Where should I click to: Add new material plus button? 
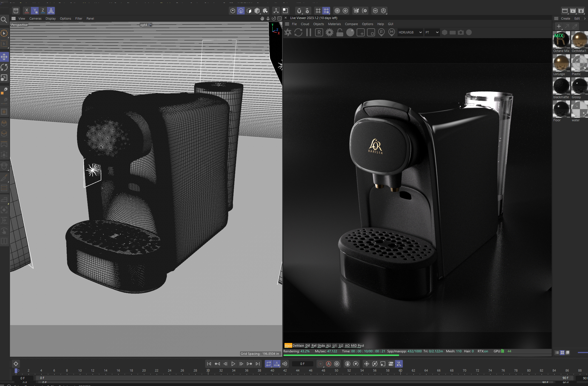[x=559, y=26]
